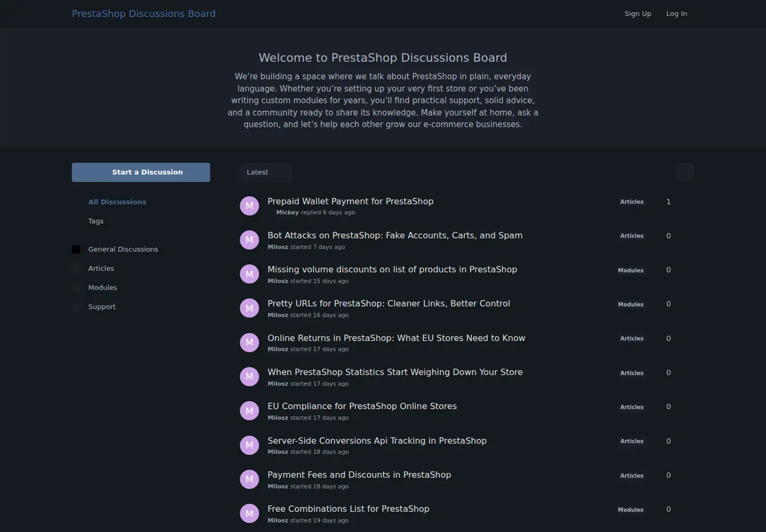
Task: Open the Log In link
Action: pyautogui.click(x=677, y=14)
